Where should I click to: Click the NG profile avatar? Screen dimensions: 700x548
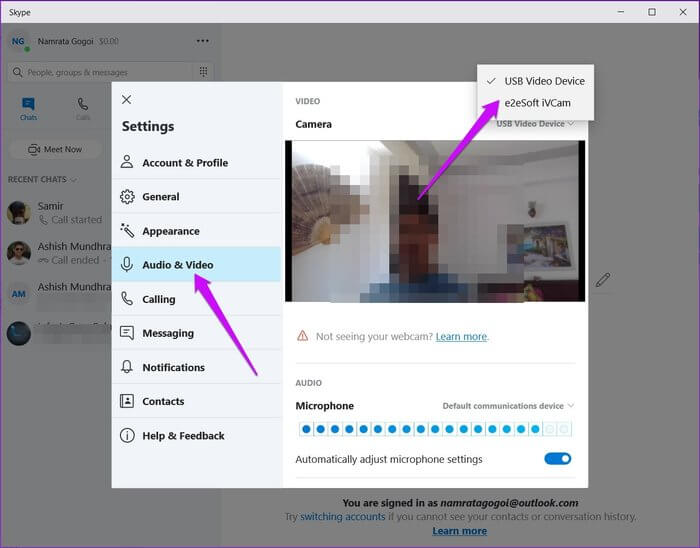(x=19, y=42)
